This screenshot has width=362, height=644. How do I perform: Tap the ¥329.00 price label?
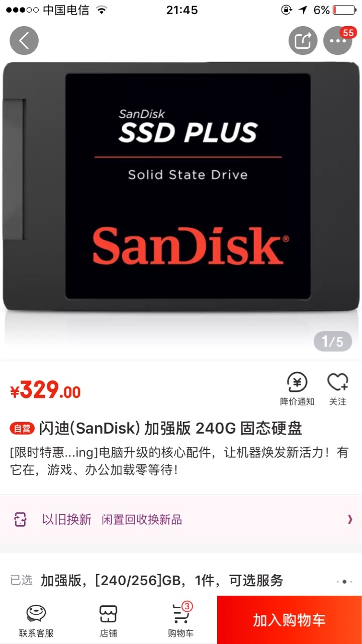click(x=45, y=390)
